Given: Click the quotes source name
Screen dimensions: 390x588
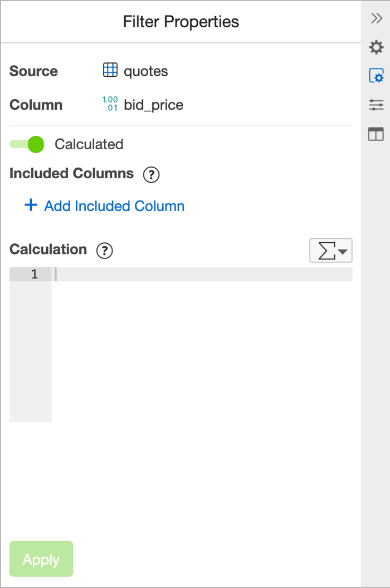Looking at the screenshot, I should tap(146, 71).
